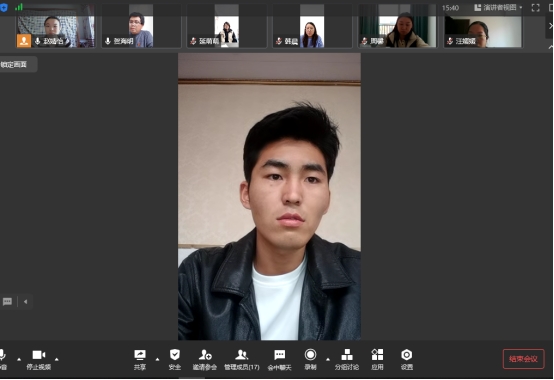The width and height of the screenshot is (554, 380).
Task: Select the second participant's video thumbnail
Action: [141, 27]
